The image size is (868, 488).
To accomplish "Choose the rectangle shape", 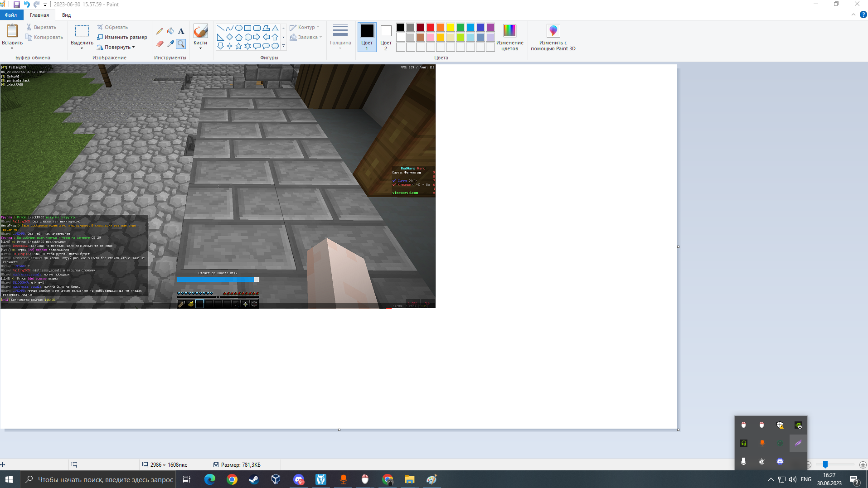I will click(x=247, y=28).
